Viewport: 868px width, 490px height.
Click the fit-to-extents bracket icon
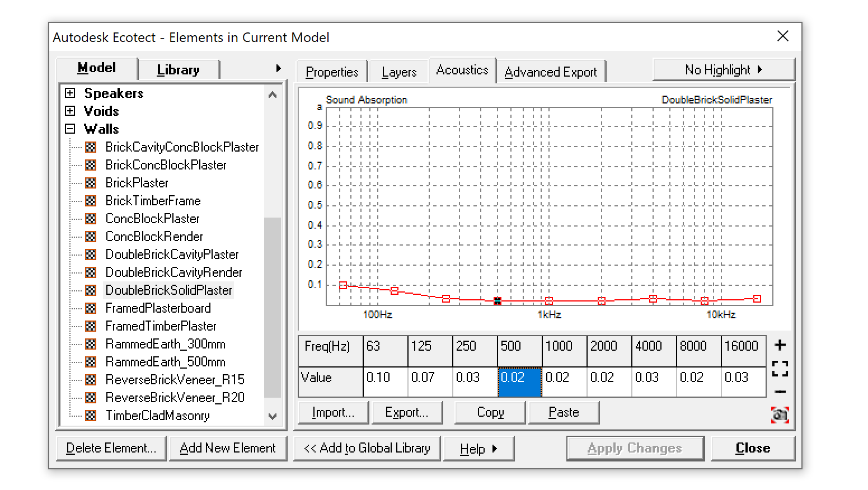(x=780, y=369)
